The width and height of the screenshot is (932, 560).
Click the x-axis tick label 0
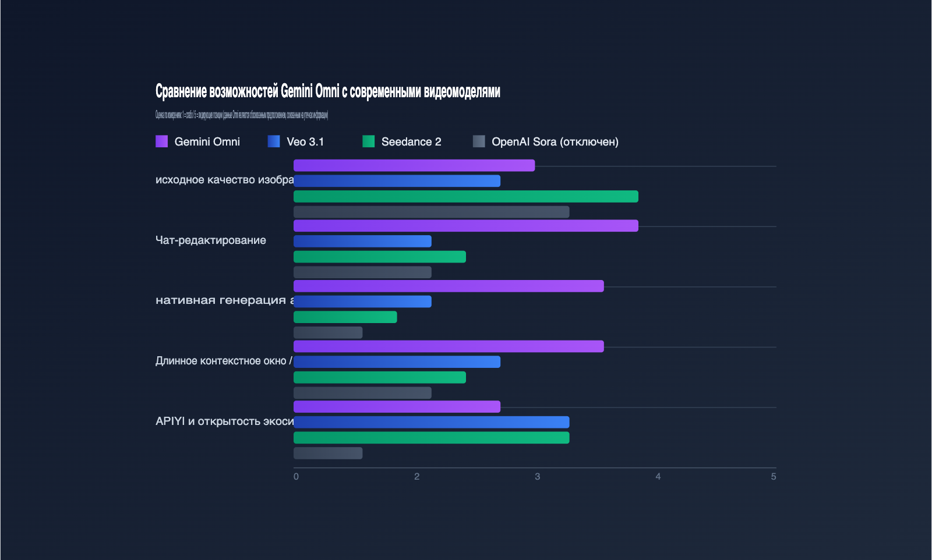pyautogui.click(x=296, y=477)
